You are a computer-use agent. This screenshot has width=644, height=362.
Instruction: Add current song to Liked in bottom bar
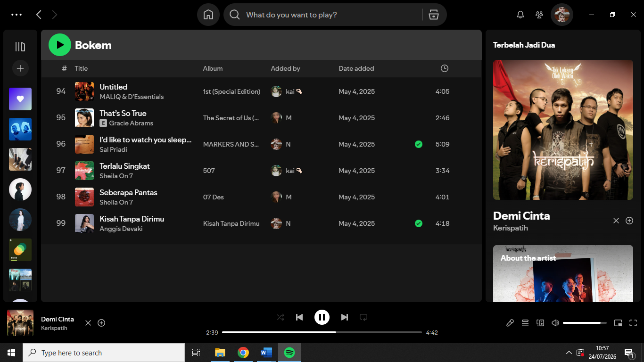click(101, 323)
